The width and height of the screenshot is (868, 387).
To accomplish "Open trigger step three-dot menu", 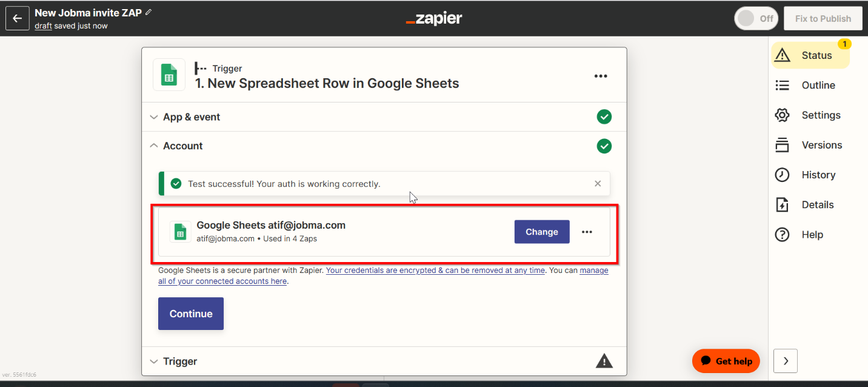I will (x=601, y=76).
